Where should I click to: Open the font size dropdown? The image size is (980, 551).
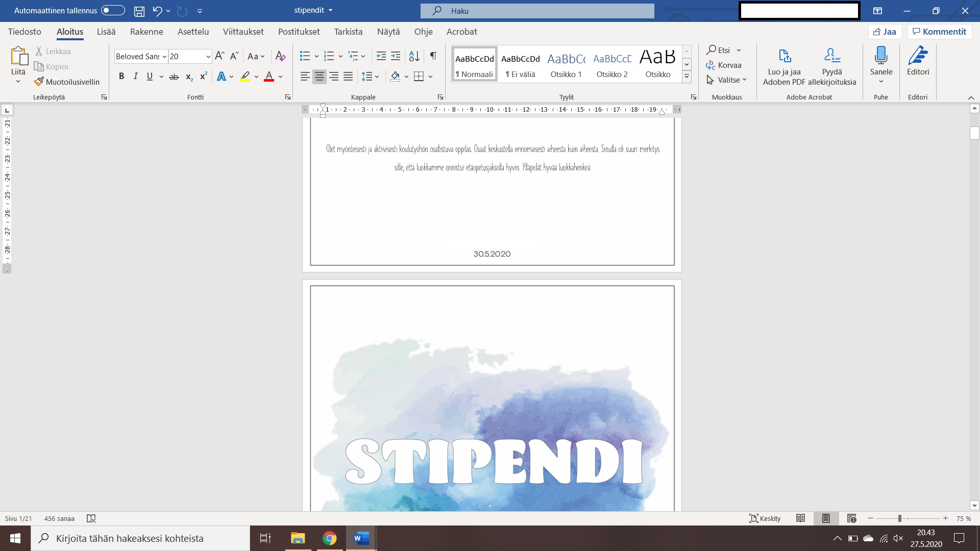click(208, 57)
